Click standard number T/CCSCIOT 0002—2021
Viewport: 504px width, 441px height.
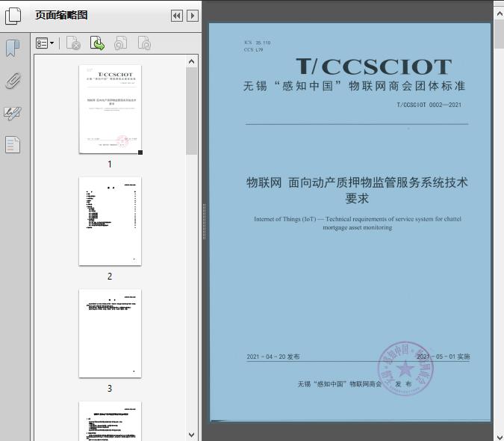[429, 105]
